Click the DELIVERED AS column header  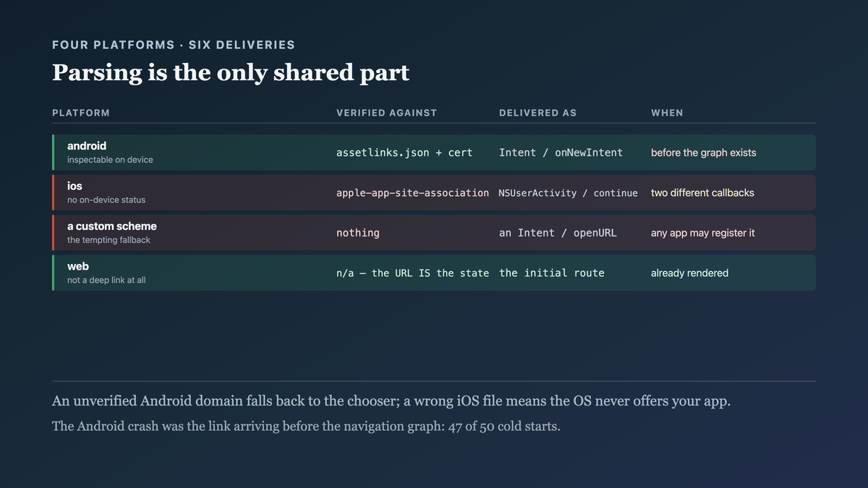tap(538, 113)
